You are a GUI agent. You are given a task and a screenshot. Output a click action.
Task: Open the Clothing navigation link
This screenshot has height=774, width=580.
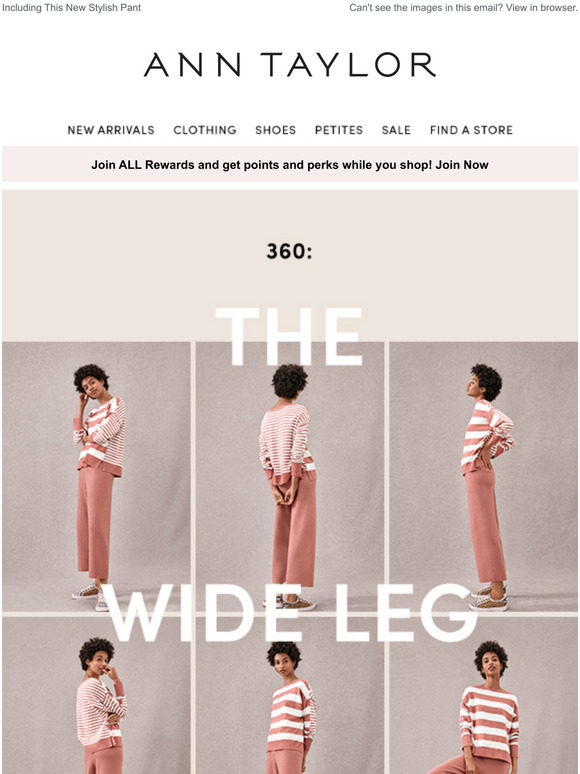pyautogui.click(x=205, y=130)
